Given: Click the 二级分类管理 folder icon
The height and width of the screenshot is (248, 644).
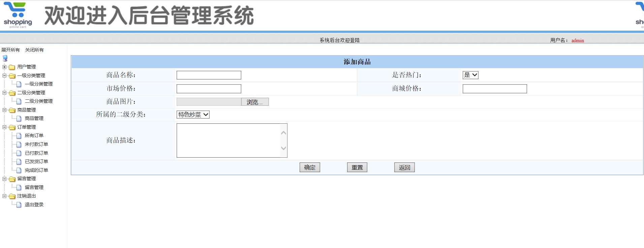Looking at the screenshot, I should (x=12, y=93).
